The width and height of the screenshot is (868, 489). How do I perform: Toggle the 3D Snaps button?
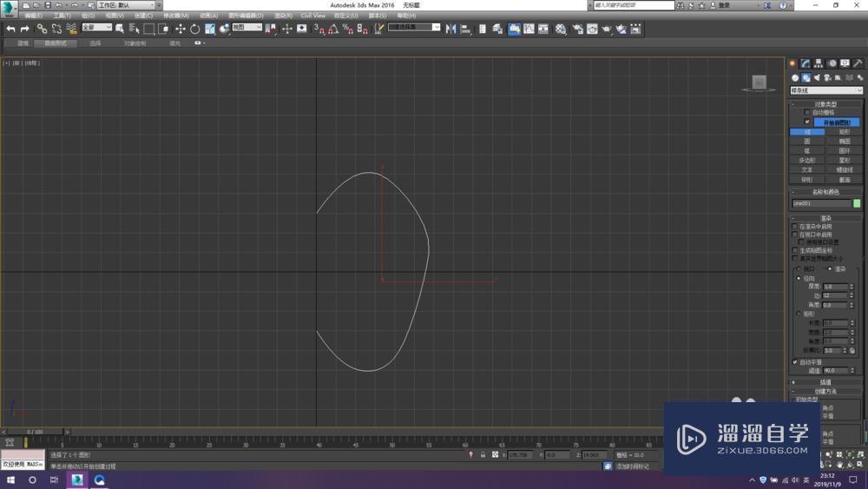pos(319,29)
